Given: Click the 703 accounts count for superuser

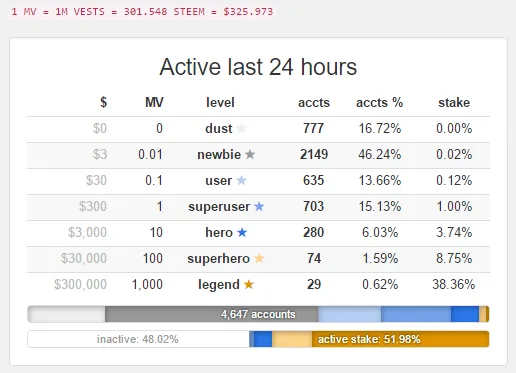Looking at the screenshot, I should [x=313, y=206].
